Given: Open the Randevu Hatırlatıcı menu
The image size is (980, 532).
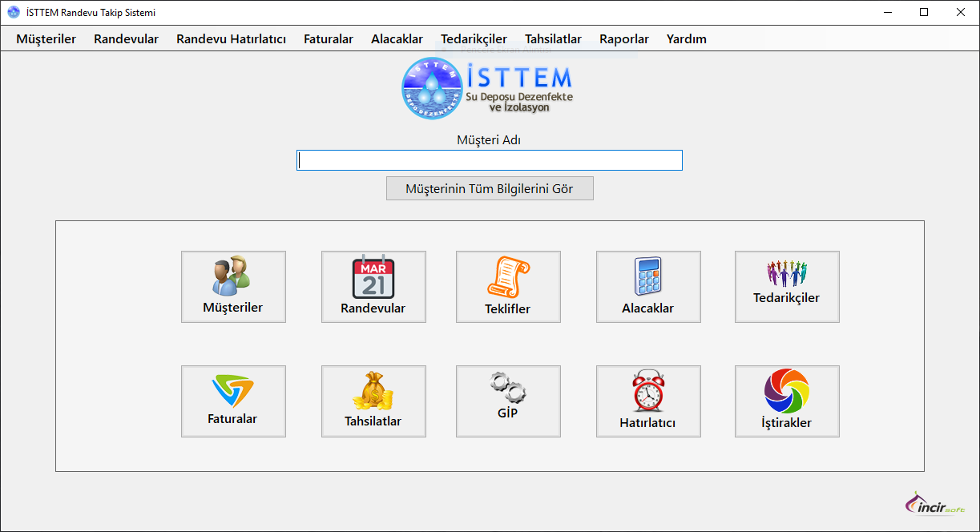Looking at the screenshot, I should 232,38.
